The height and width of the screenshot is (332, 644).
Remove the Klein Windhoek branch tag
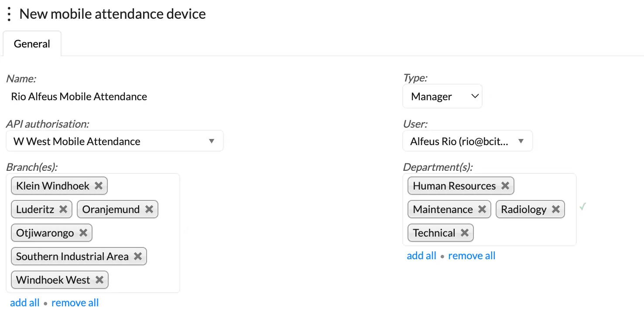(x=99, y=186)
